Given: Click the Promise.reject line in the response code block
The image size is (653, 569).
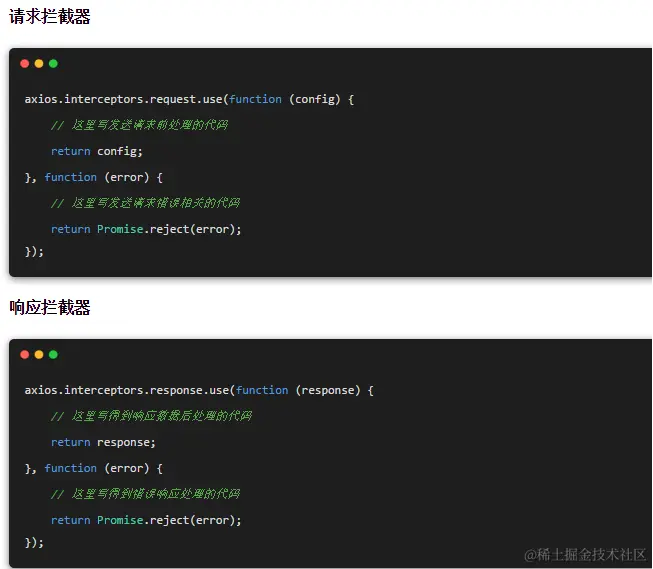Looking at the screenshot, I should [x=146, y=520].
